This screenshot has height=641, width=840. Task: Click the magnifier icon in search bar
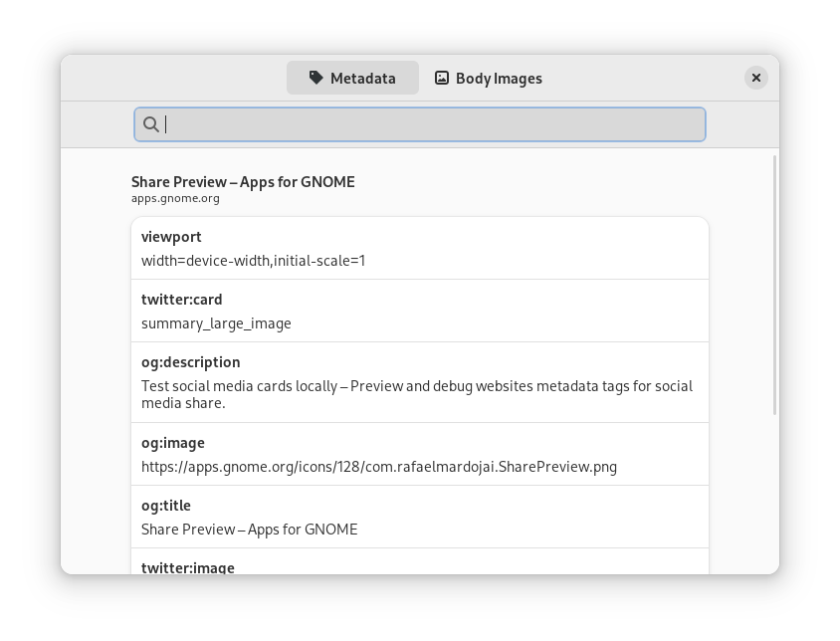[150, 124]
